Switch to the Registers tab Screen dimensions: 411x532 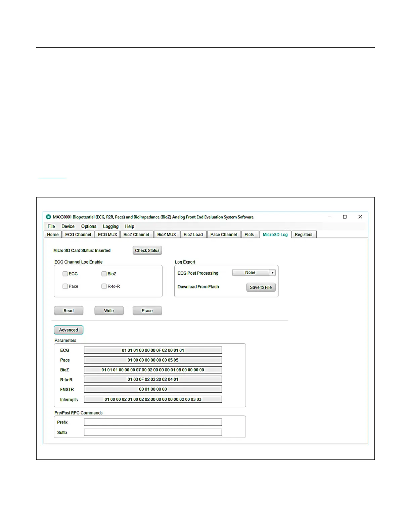304,234
